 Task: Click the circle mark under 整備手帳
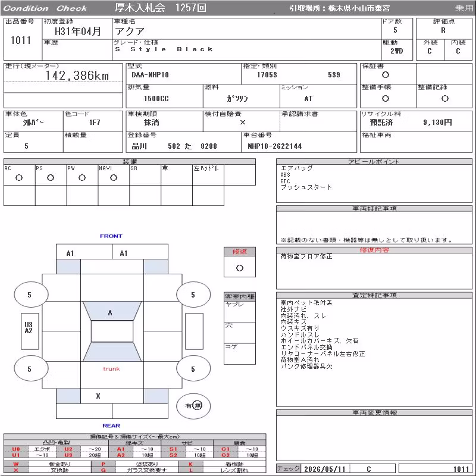[x=386, y=98]
